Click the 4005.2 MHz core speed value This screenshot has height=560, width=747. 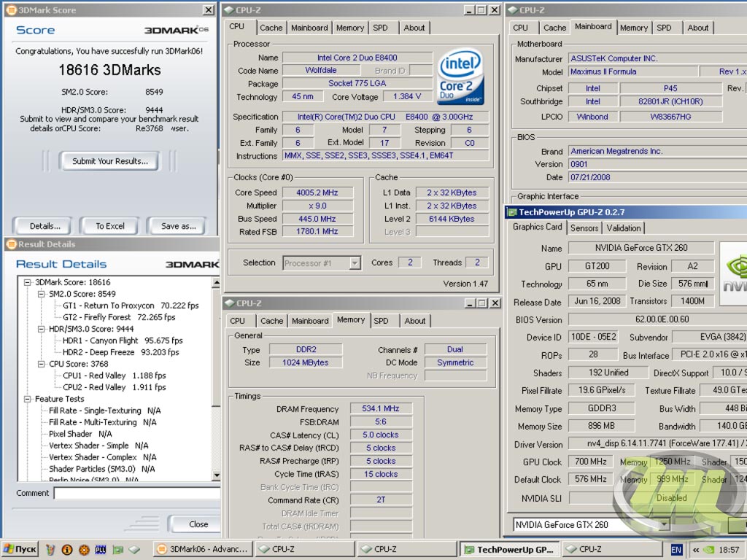(x=317, y=192)
